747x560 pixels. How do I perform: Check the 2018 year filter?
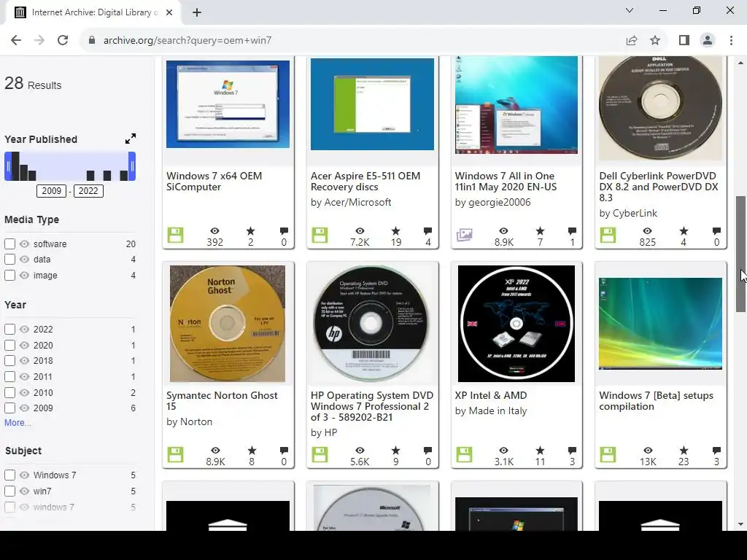point(9,360)
